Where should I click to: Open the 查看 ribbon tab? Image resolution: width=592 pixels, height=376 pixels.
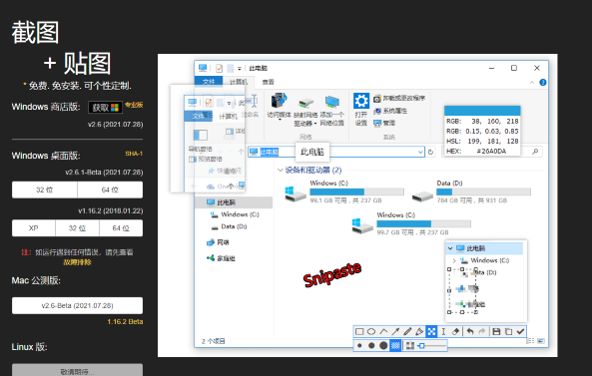tap(268, 82)
